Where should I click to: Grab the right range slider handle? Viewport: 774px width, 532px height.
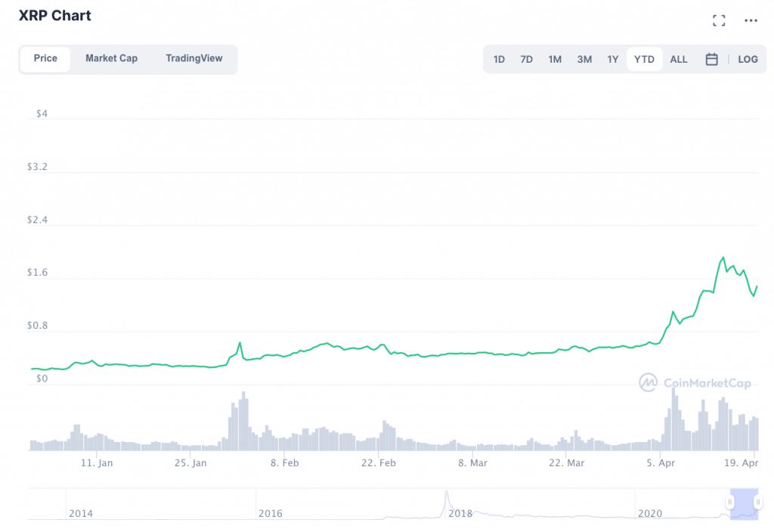click(x=757, y=503)
